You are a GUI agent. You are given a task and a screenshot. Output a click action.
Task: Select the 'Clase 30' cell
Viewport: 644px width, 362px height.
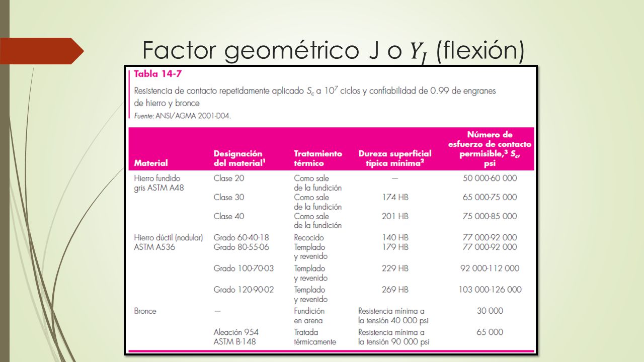(x=229, y=197)
